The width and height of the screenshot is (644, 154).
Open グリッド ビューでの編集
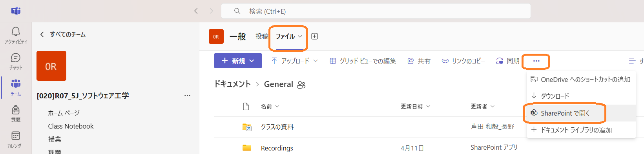pyautogui.click(x=363, y=61)
